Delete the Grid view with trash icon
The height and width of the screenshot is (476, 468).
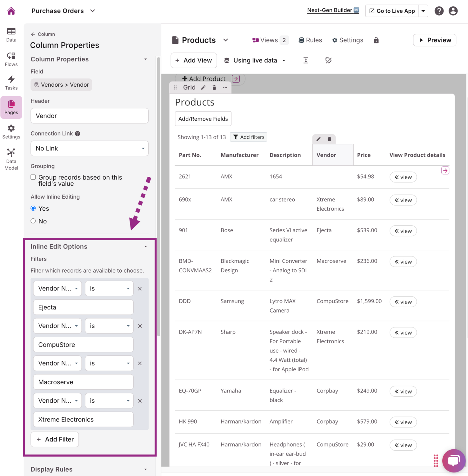[x=214, y=88]
